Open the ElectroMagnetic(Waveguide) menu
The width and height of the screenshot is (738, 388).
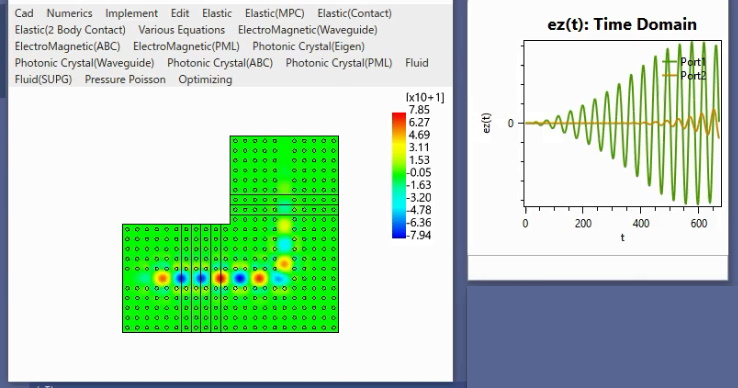[x=307, y=30]
